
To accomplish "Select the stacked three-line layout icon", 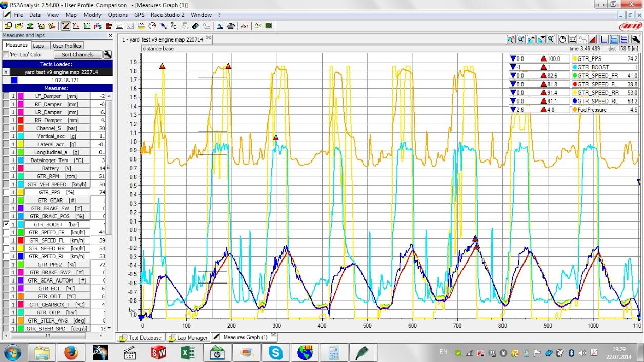I will pos(624,39).
